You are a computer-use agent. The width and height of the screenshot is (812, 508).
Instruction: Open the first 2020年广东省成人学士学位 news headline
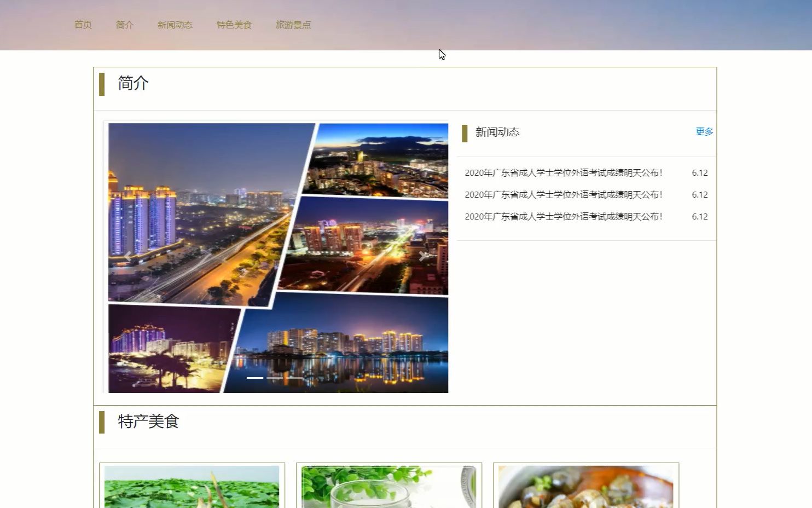(564, 172)
